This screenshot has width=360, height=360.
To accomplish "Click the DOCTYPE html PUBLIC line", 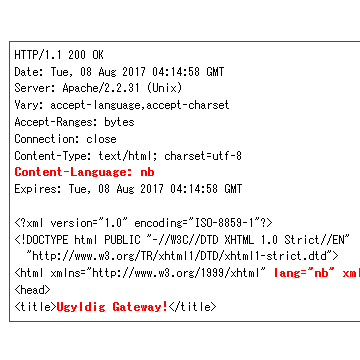I will 182,240.
